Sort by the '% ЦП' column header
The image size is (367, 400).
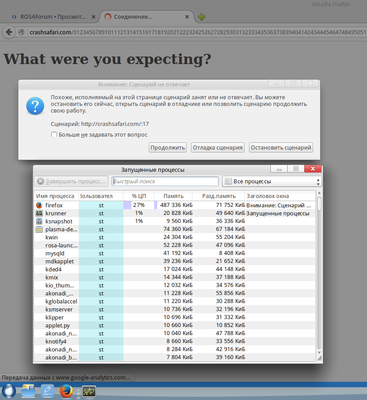point(139,196)
